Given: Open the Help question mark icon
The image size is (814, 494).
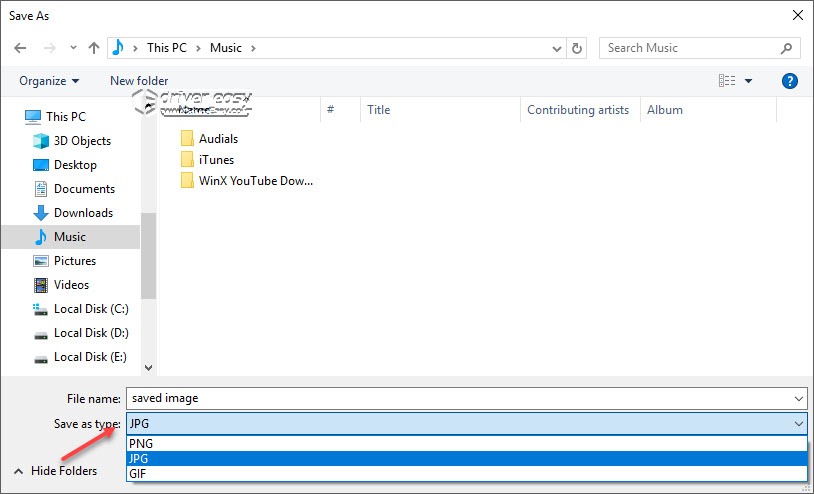Looking at the screenshot, I should [789, 81].
